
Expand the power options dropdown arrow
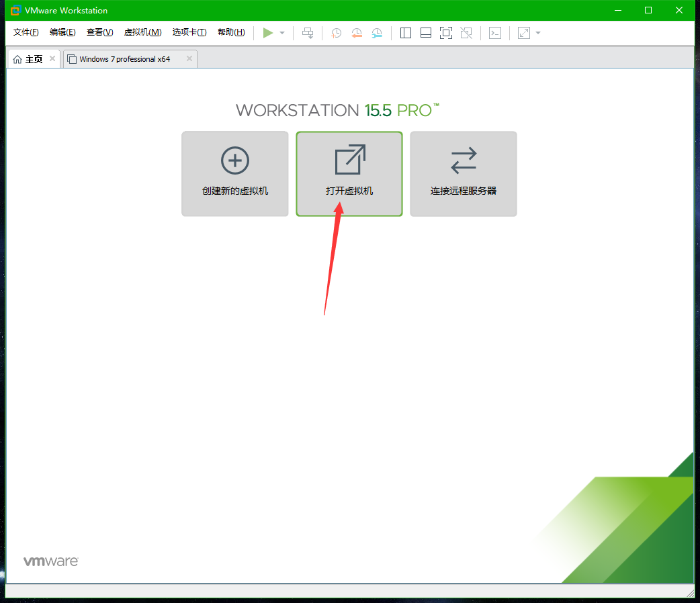(x=282, y=33)
